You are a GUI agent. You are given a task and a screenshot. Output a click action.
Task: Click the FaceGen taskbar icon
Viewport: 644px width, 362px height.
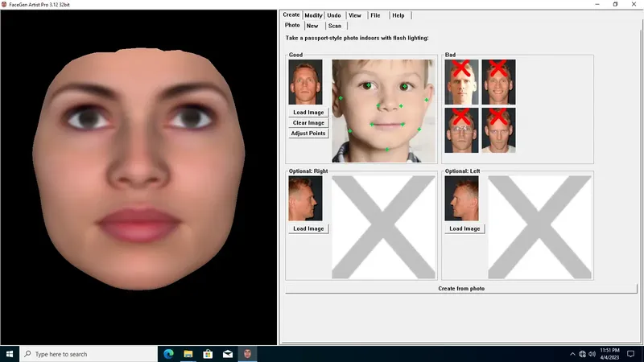[x=247, y=354]
